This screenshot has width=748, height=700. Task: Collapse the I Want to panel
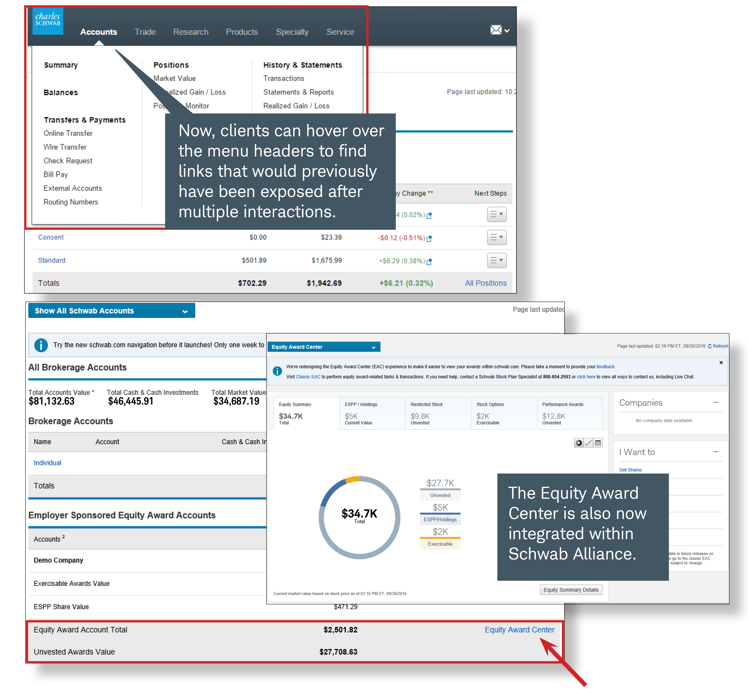[715, 452]
